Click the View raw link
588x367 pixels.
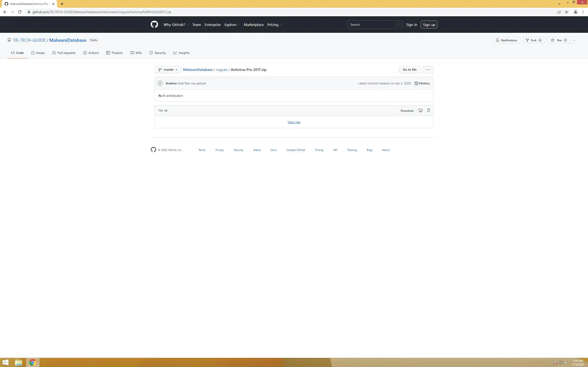[294, 122]
